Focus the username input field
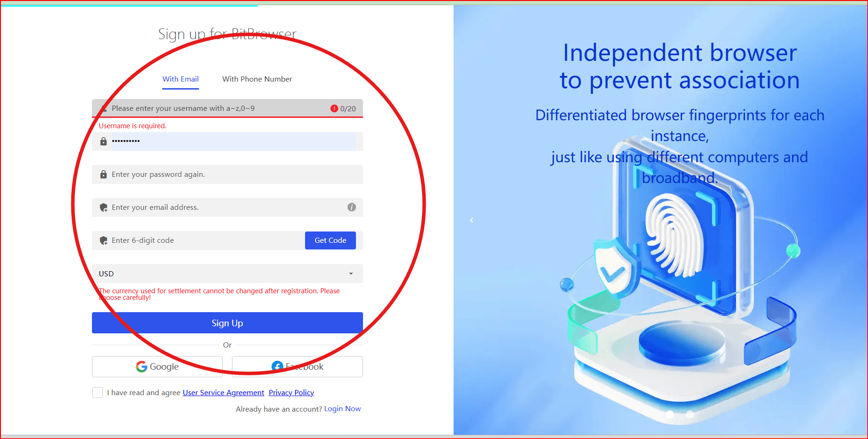868x439 pixels. pyautogui.click(x=227, y=108)
